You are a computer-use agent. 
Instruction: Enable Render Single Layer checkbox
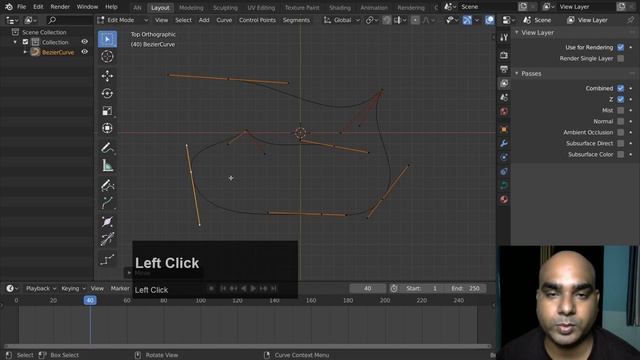click(x=620, y=58)
